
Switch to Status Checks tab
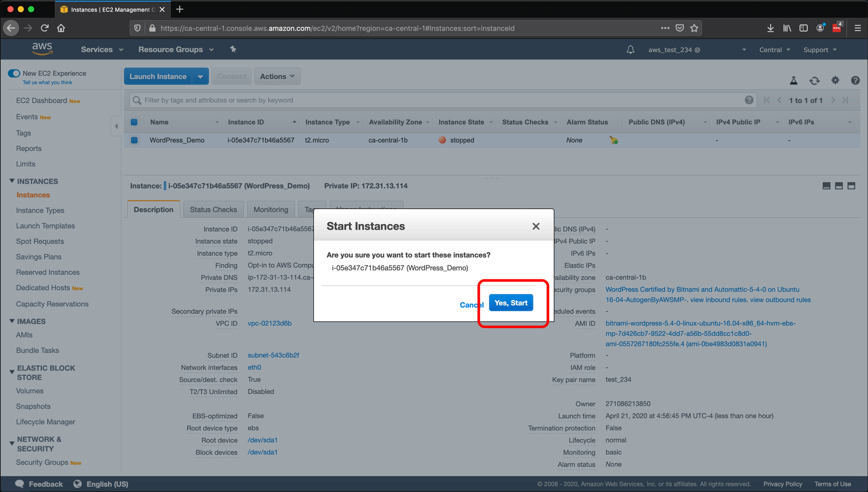tap(213, 209)
